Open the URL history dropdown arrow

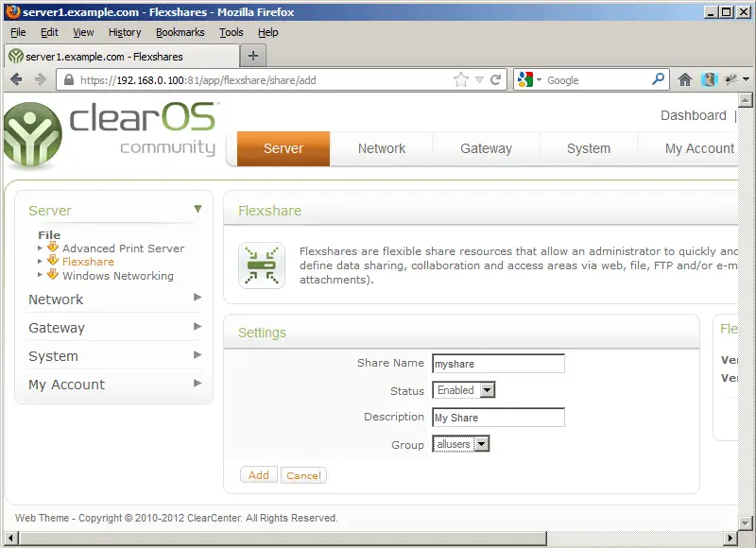pyautogui.click(x=479, y=80)
